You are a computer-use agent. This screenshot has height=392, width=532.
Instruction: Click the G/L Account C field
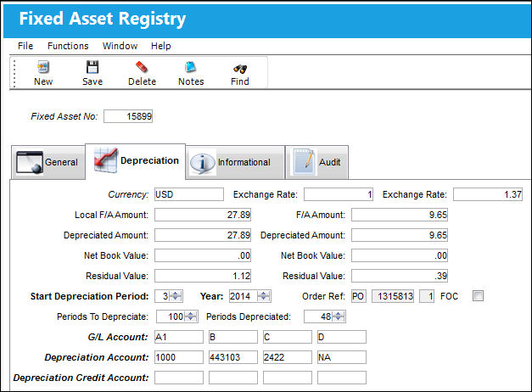(288, 337)
